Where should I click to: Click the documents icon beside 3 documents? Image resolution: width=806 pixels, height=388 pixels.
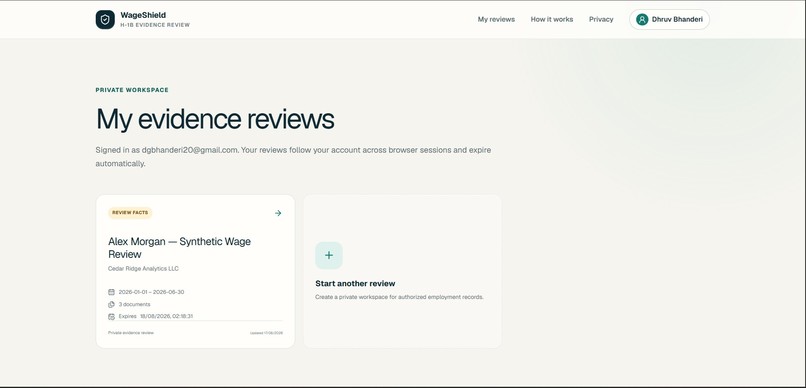[111, 304]
